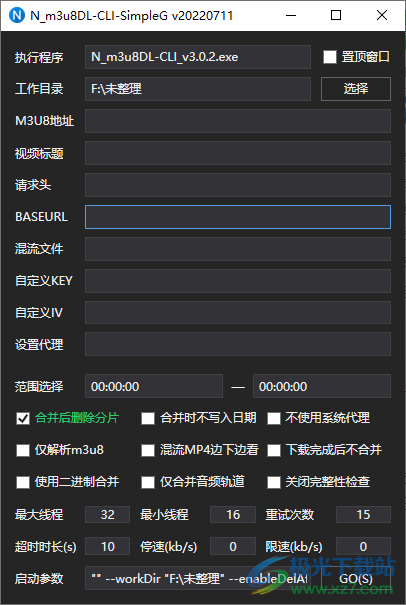This screenshot has width=406, height=605.
Task: Enable 不使用系统代理 checkbox
Action: point(274,418)
